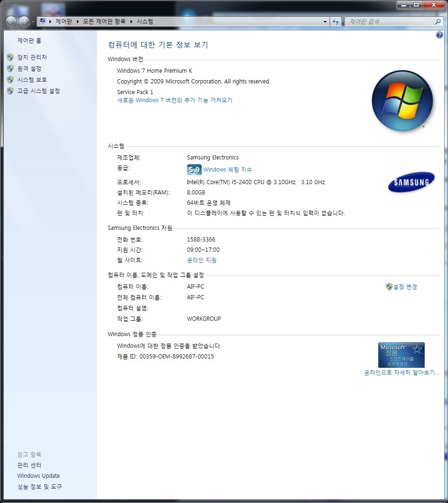448x503 pixels.
Task: Open 관리 센터 in the sidebar
Action: (29, 465)
